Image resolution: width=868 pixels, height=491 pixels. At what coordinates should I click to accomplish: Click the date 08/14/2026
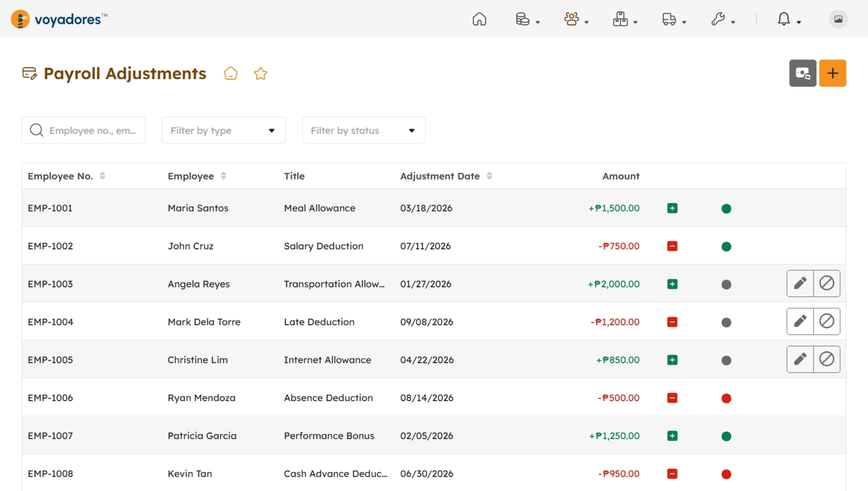point(427,398)
